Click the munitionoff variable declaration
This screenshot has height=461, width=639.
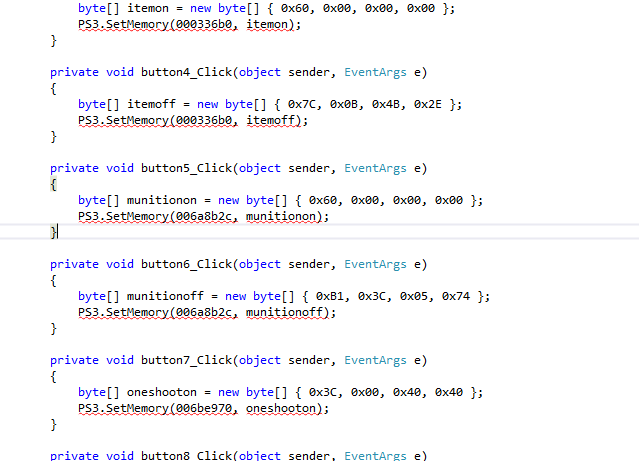tap(165, 296)
